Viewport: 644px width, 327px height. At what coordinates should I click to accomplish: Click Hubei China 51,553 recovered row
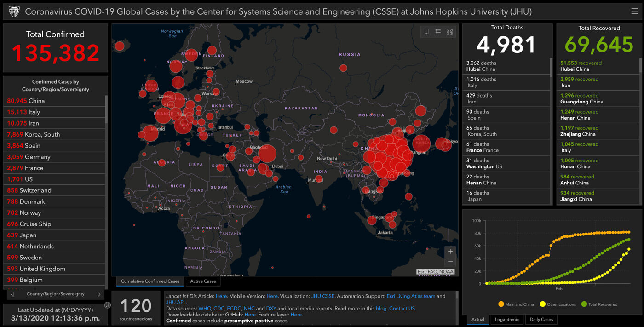pos(598,66)
